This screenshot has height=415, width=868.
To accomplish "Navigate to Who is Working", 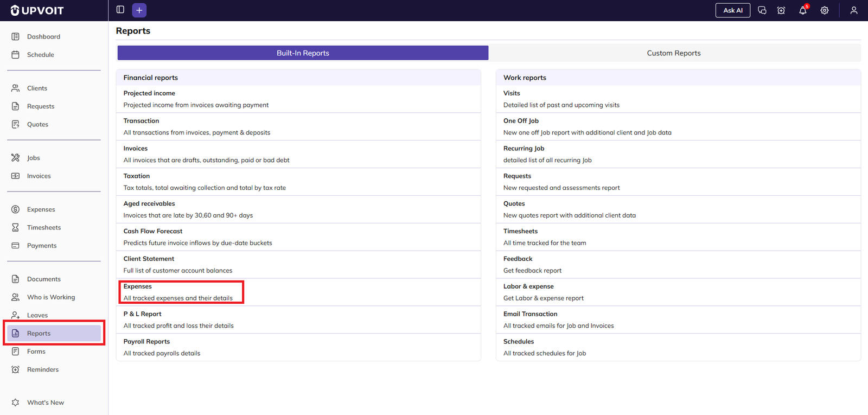I will pyautogui.click(x=51, y=297).
